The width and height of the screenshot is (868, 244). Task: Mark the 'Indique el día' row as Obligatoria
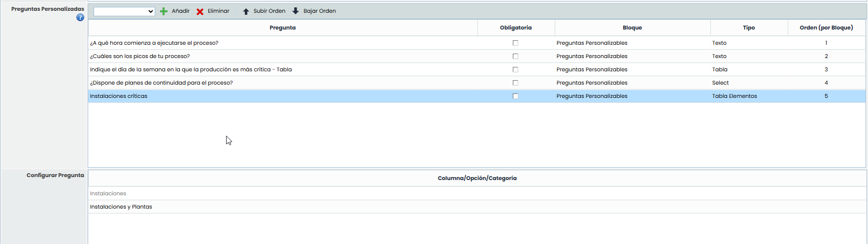(x=515, y=70)
